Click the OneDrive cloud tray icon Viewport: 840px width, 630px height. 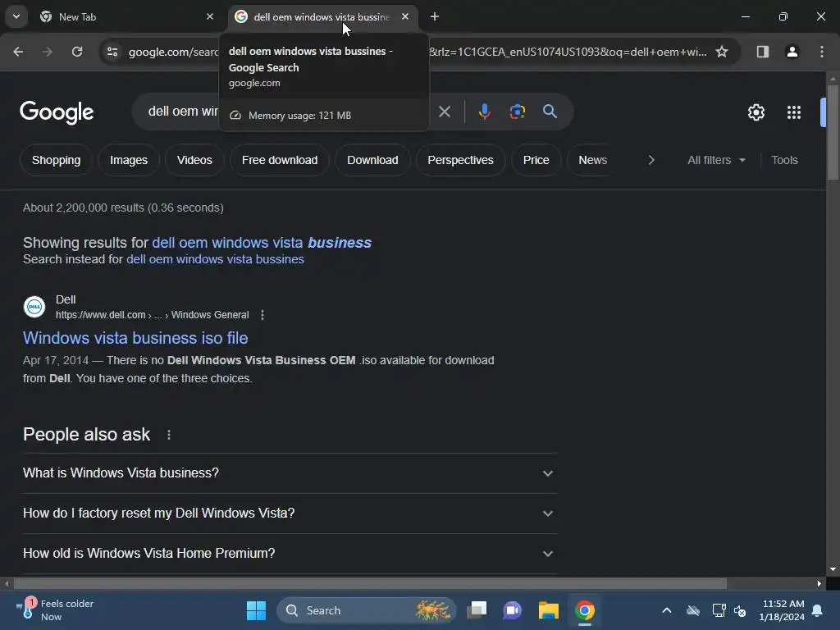point(693,610)
